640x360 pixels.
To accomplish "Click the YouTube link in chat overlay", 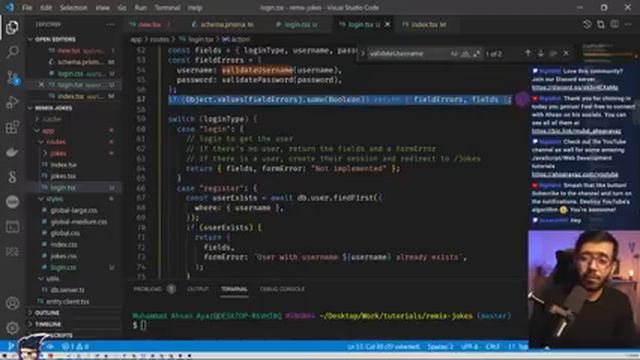I will click(575, 174).
